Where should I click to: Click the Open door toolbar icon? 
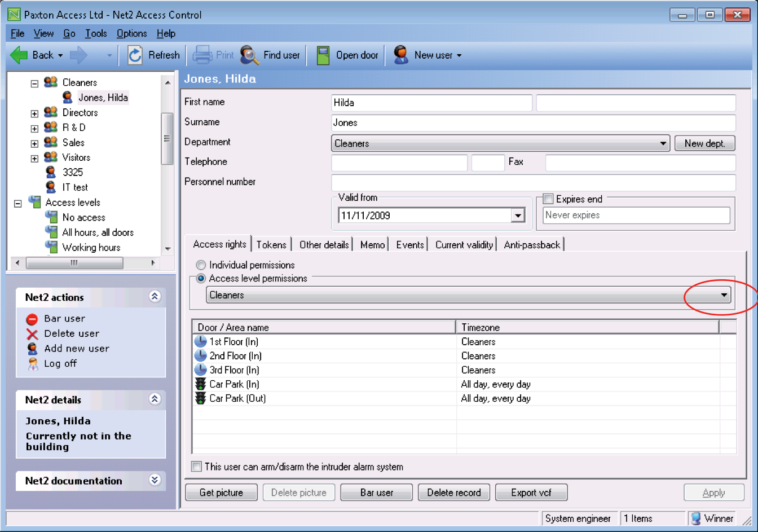pyautogui.click(x=323, y=55)
